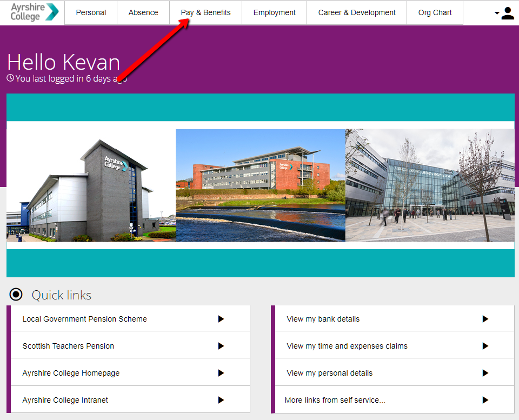
Task: Open the Org Chart menu
Action: click(x=435, y=12)
